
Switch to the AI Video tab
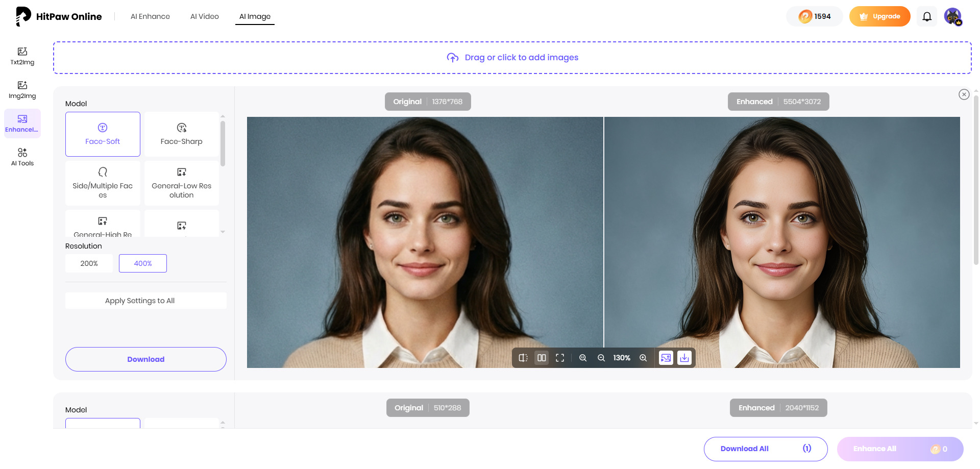(204, 16)
